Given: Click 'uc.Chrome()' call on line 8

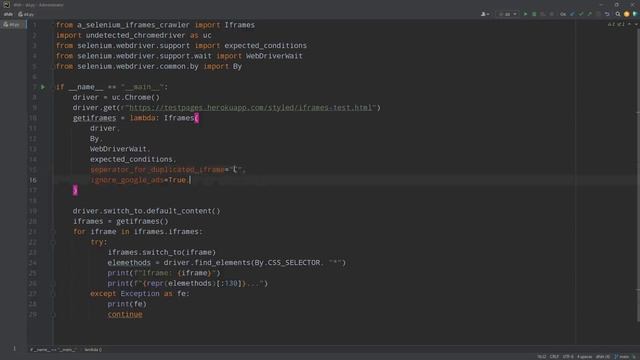Looking at the screenshot, I should point(136,97).
